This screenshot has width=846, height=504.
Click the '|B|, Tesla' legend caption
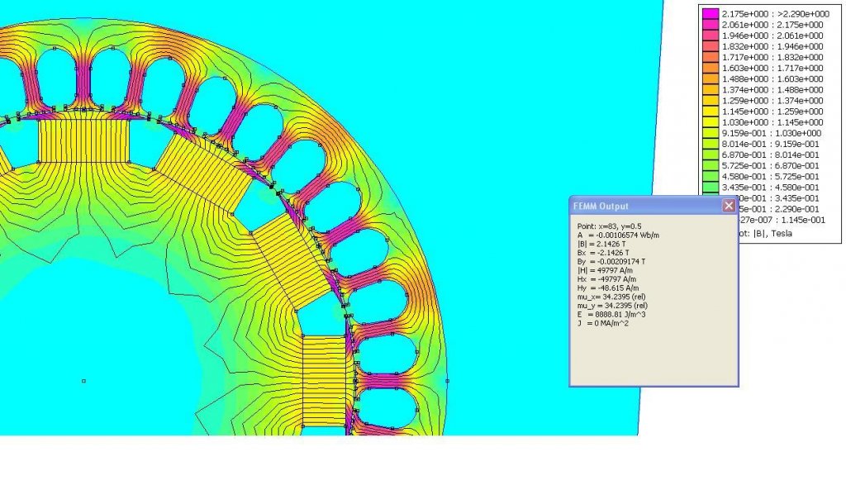pos(772,233)
